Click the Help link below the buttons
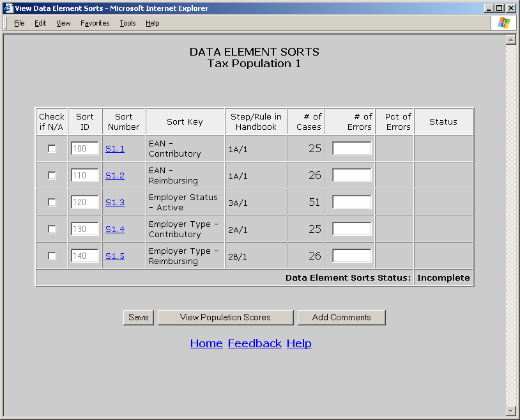Viewport: 520px width, 420px height. [x=299, y=343]
